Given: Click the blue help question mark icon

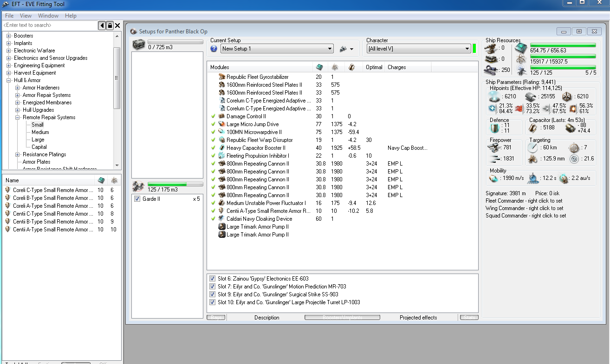Looking at the screenshot, I should click(214, 49).
